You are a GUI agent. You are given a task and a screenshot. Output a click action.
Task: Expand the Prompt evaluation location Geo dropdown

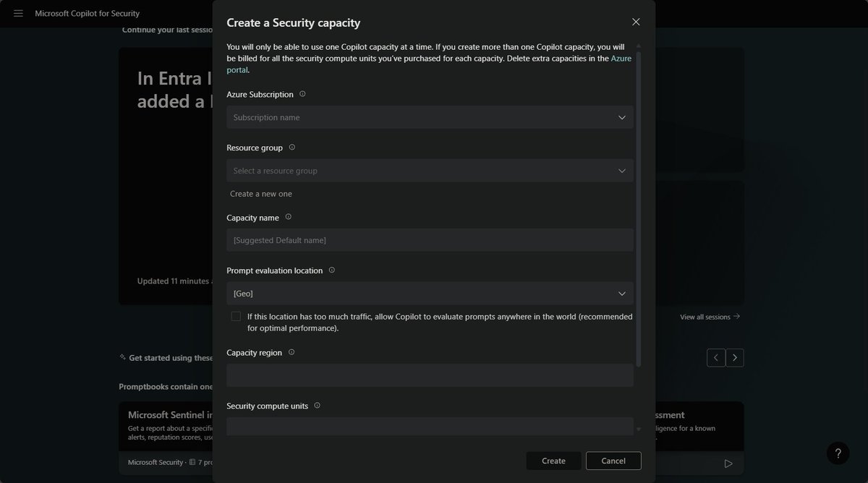click(x=430, y=294)
